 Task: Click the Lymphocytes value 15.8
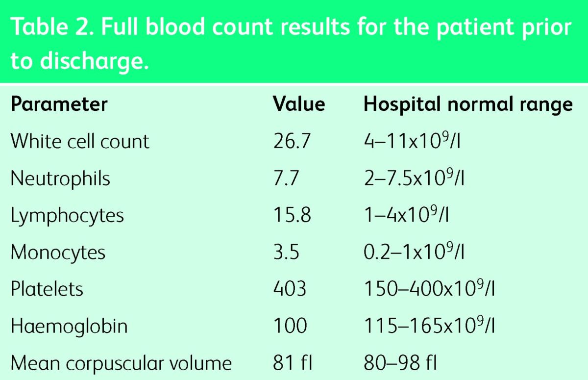pos(292,216)
